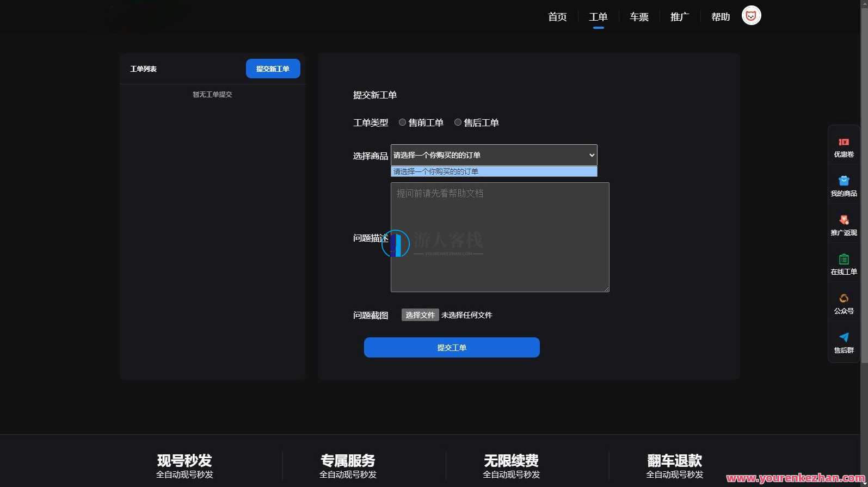This screenshot has height=487, width=868.
Task: Click 翻车退款 footer heading
Action: tap(674, 460)
